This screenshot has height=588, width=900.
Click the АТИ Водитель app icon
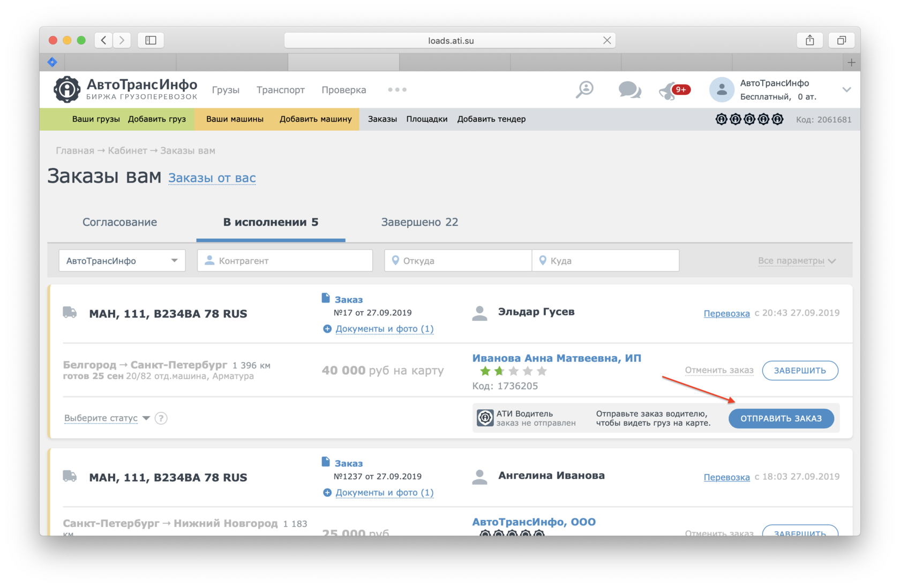pyautogui.click(x=485, y=418)
